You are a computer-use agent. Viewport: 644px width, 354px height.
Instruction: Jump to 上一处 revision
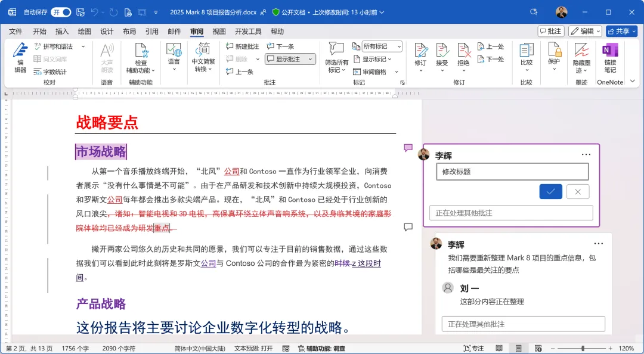click(491, 47)
